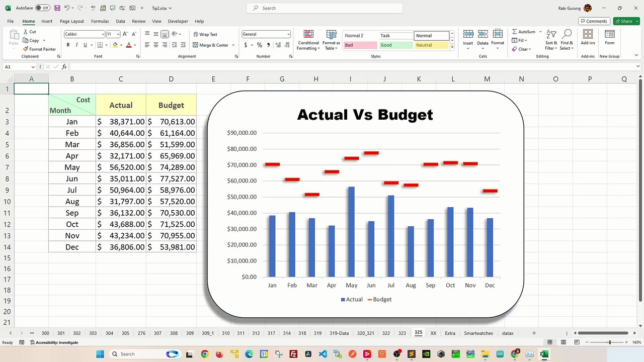Image resolution: width=644 pixels, height=362 pixels.
Task: Click the Undo arrow in quick access toolbar
Action: click(x=67, y=8)
